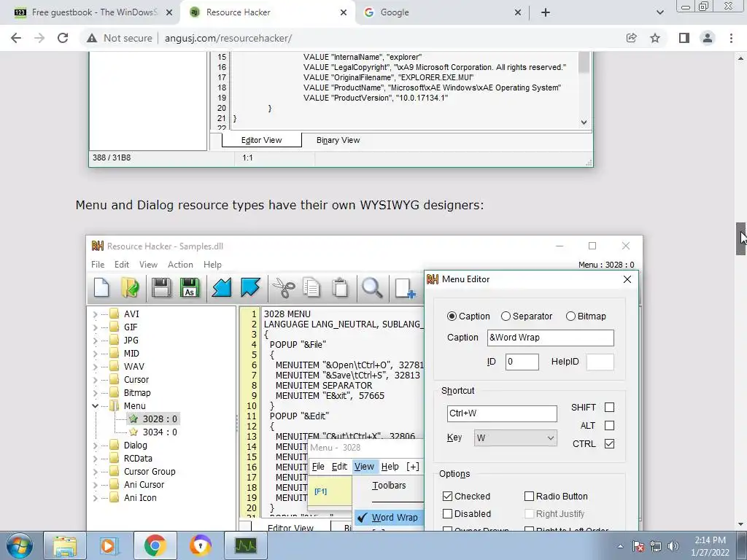Click the blue arrow pointing down-left icon

[x=222, y=288]
